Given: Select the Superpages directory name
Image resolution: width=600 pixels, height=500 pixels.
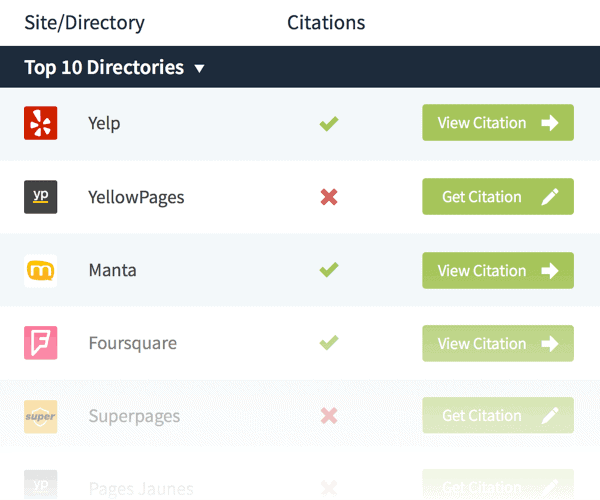Looking at the screenshot, I should coord(134,417).
